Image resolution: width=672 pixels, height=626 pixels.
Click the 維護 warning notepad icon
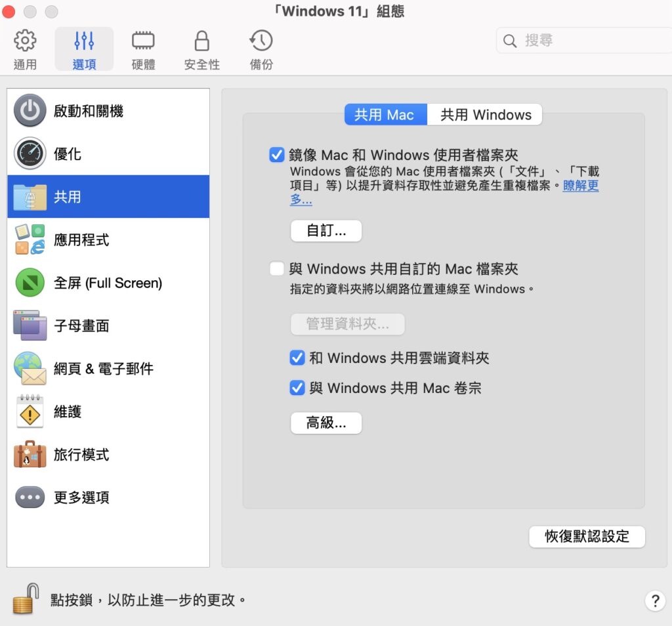[30, 411]
